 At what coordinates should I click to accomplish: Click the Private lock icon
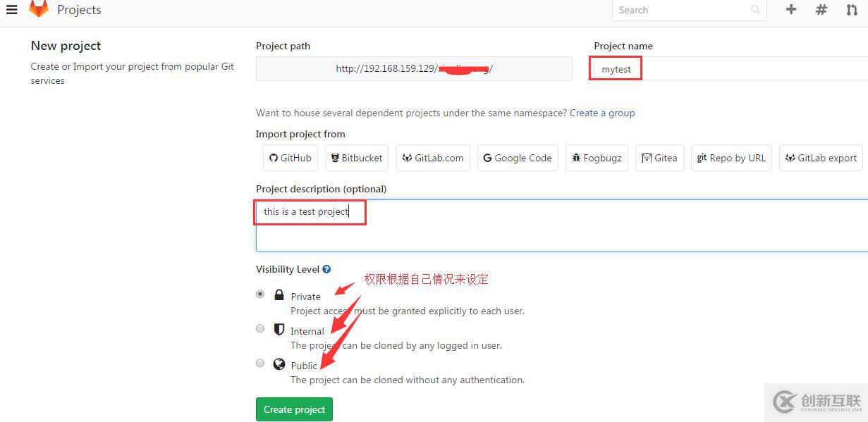279,295
